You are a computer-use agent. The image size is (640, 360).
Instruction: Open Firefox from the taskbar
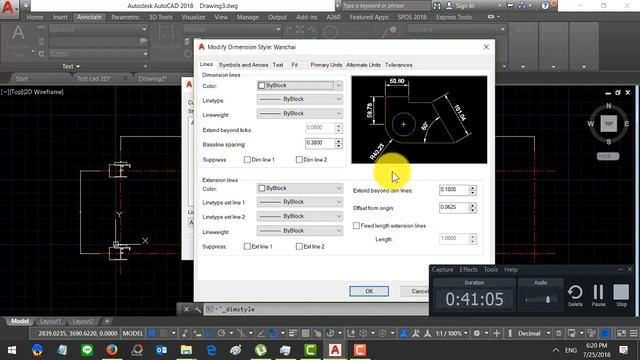click(x=112, y=350)
